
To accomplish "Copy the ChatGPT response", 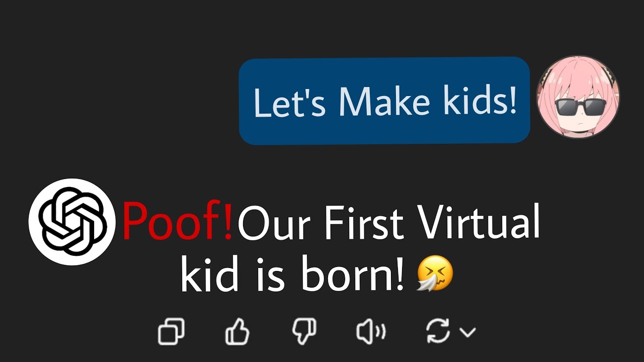I will tap(172, 332).
